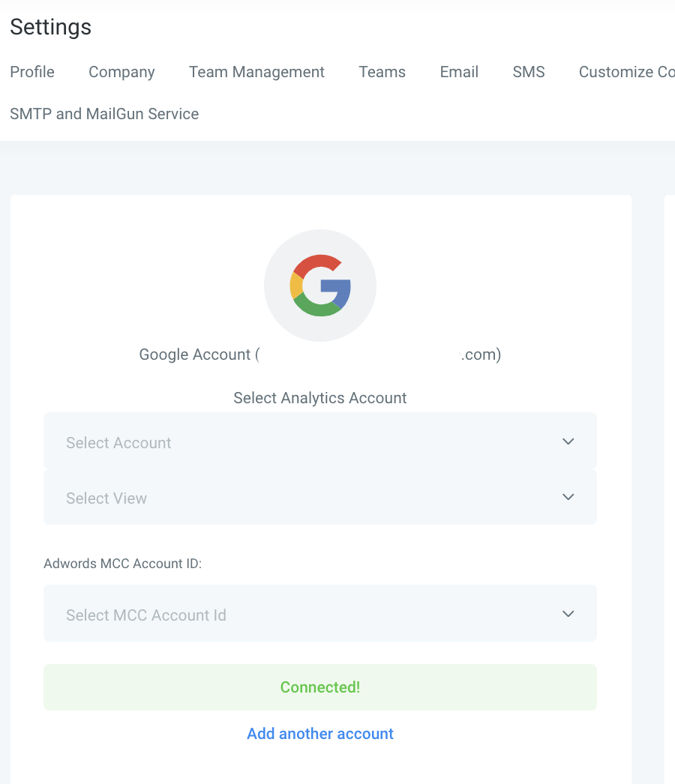
Task: Click the Add another account link
Action: tap(320, 734)
